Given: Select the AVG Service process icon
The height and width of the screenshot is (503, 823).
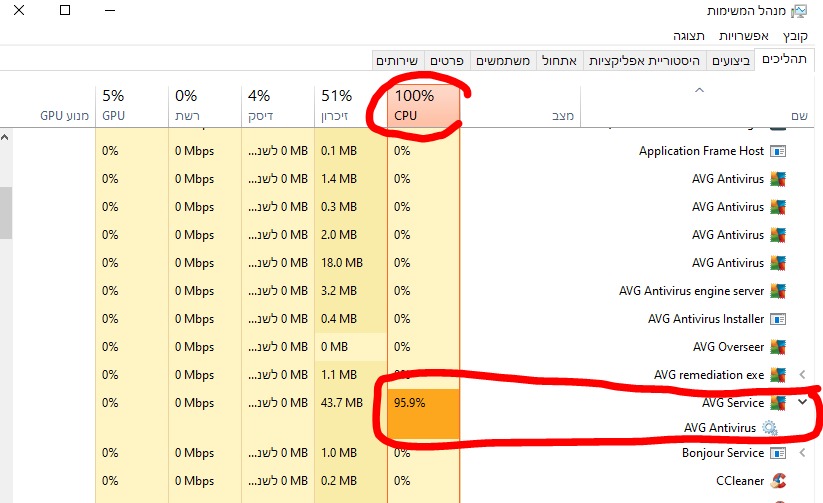Looking at the screenshot, I should (778, 403).
